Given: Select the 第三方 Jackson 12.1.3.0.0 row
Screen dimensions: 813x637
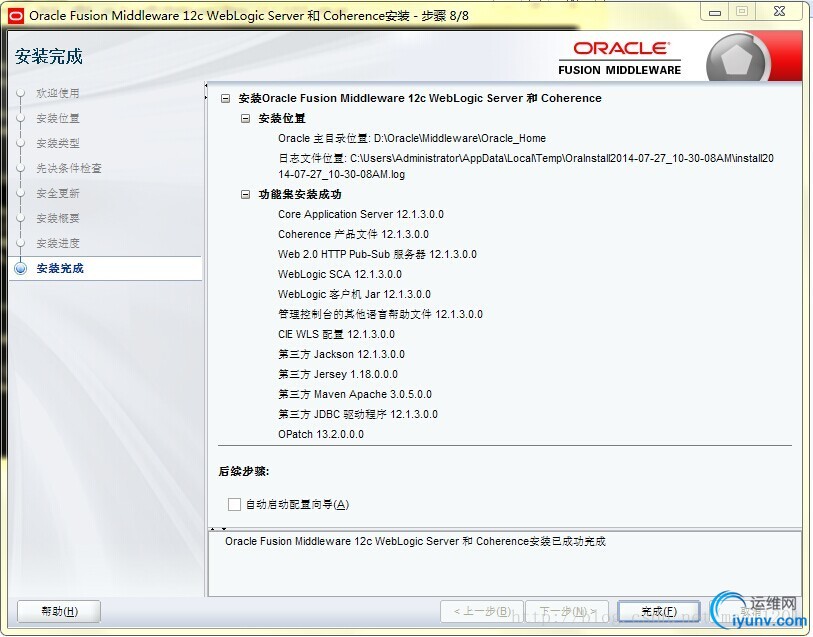Looking at the screenshot, I should pos(341,355).
